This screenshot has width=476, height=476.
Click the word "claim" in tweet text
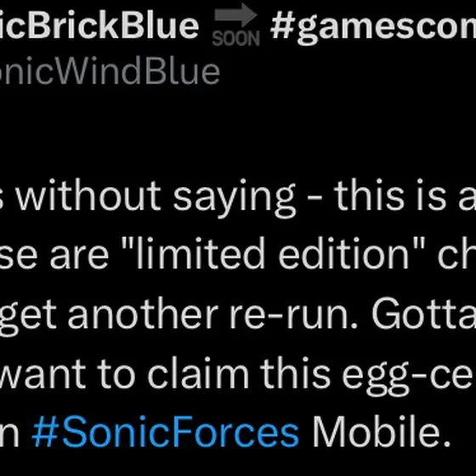tap(196, 372)
